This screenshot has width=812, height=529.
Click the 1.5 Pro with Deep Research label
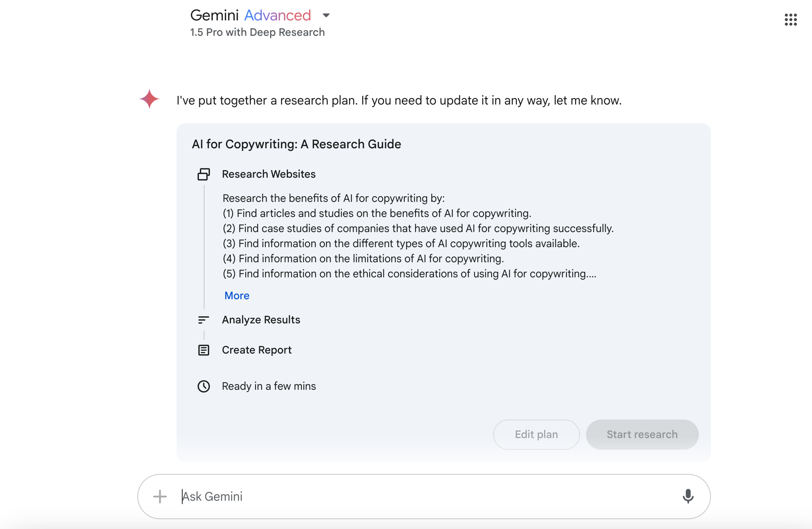coord(257,32)
